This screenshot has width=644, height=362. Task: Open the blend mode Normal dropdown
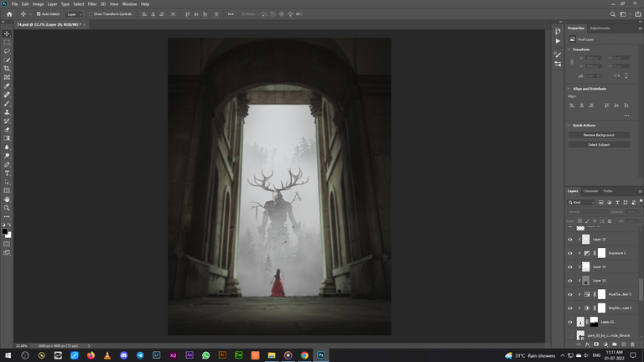pyautogui.click(x=587, y=212)
